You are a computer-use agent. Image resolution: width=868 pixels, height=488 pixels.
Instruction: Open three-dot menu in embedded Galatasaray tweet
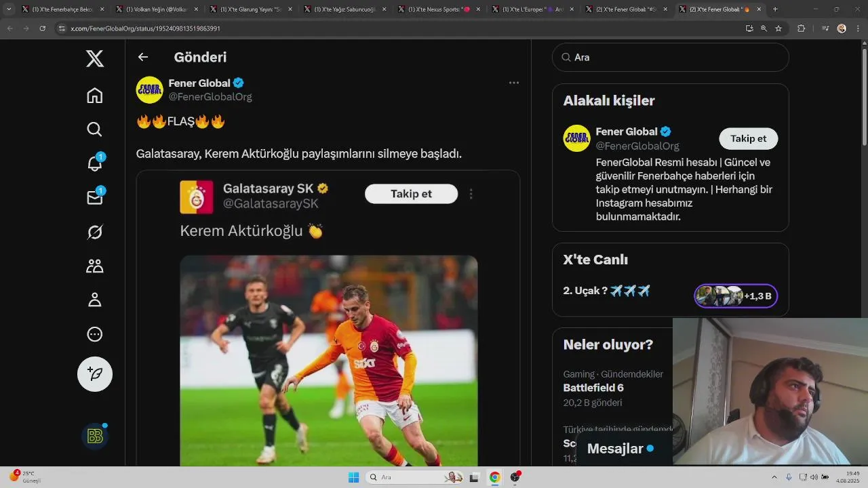point(471,194)
